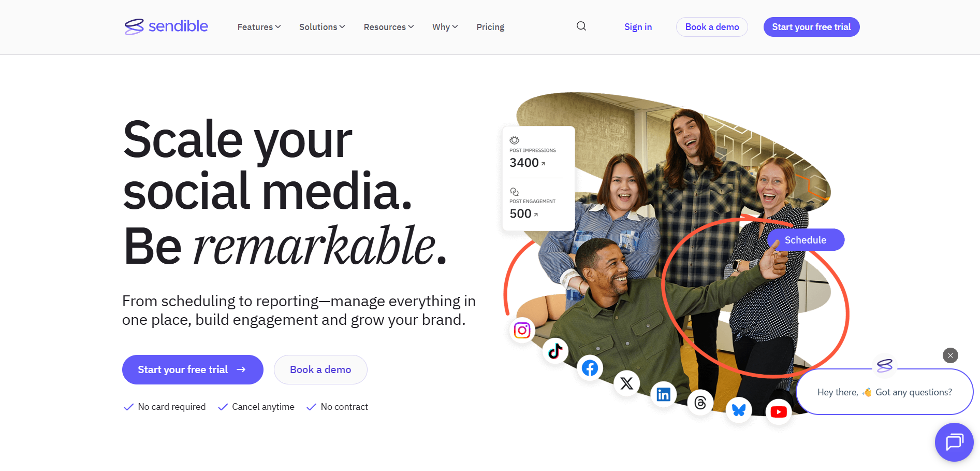Dismiss the chat greeting popup
This screenshot has height=471, width=980.
(950, 355)
